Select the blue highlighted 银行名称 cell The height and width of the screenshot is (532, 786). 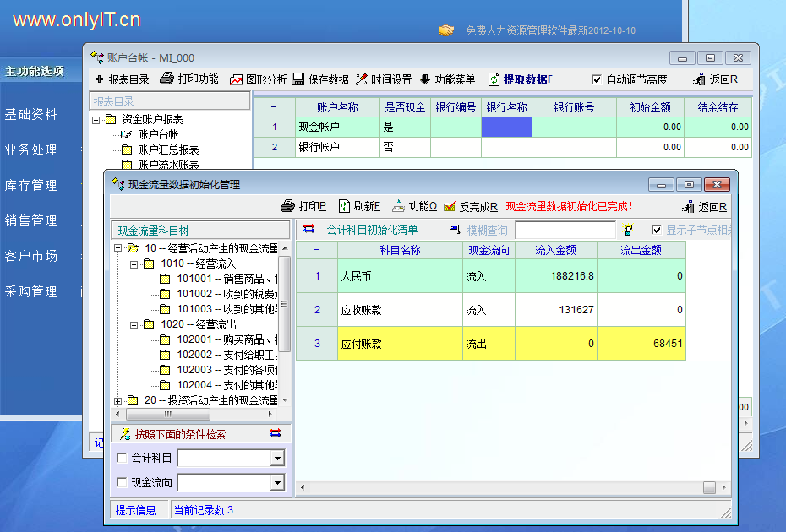point(506,127)
